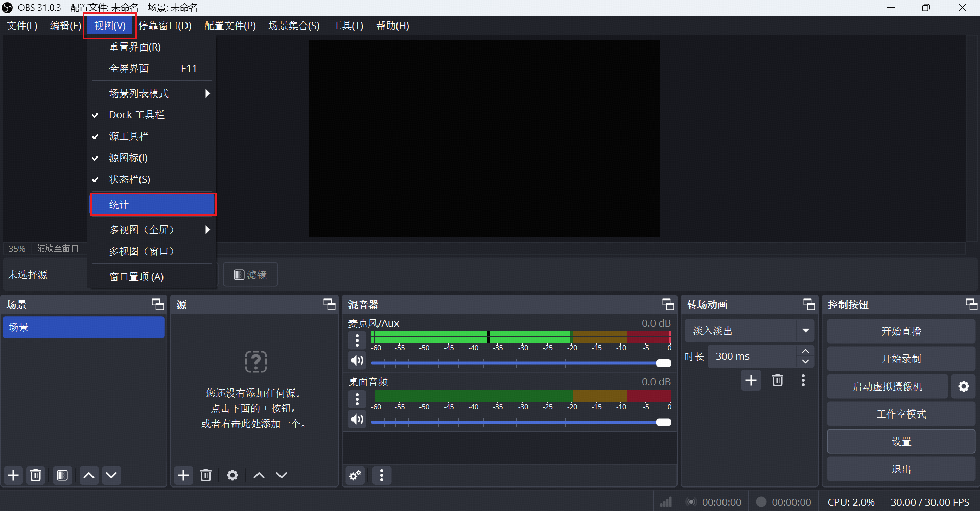980x511 pixels.
Task: Select 统计 menu entry
Action: [x=153, y=205]
